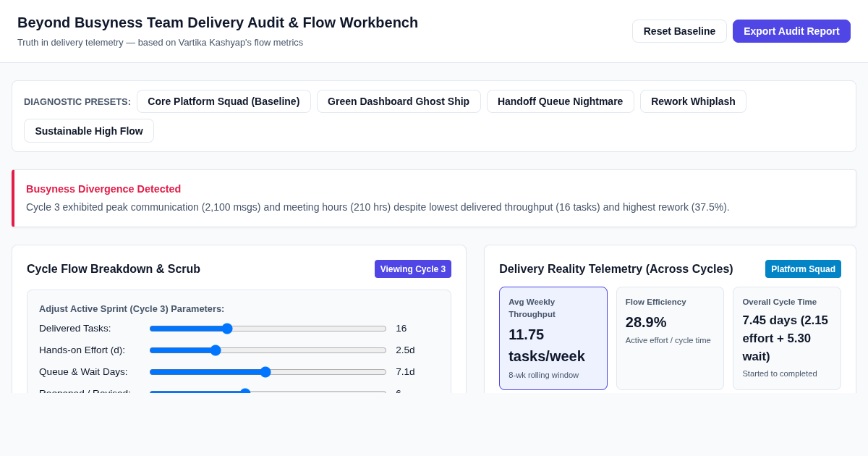Click the Beyond Busyness workbench title
The width and height of the screenshot is (868, 456).
pos(218,22)
